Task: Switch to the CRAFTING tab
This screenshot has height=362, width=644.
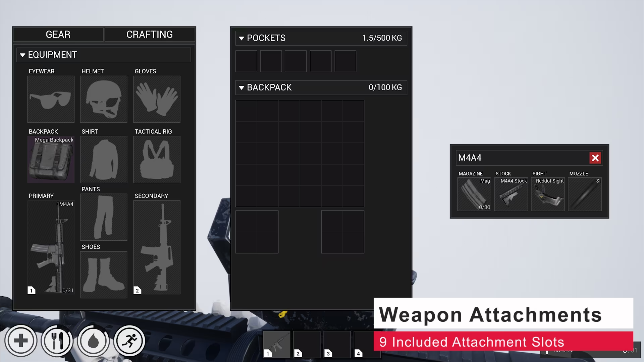Action: [x=150, y=34]
